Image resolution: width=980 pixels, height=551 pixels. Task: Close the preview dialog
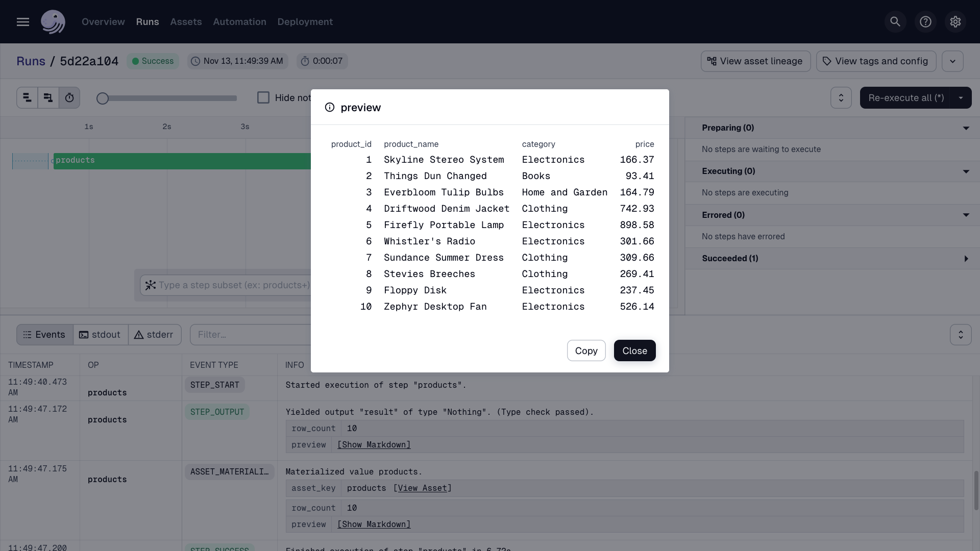pos(634,350)
